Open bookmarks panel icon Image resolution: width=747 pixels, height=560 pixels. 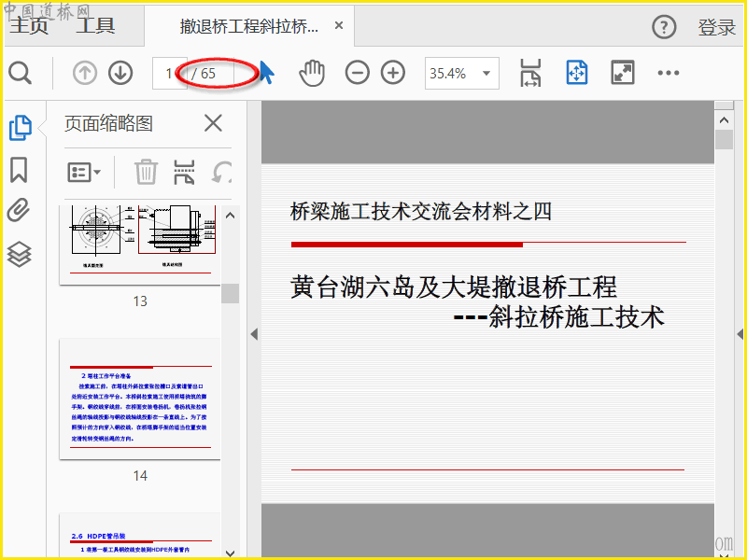pos(19,170)
